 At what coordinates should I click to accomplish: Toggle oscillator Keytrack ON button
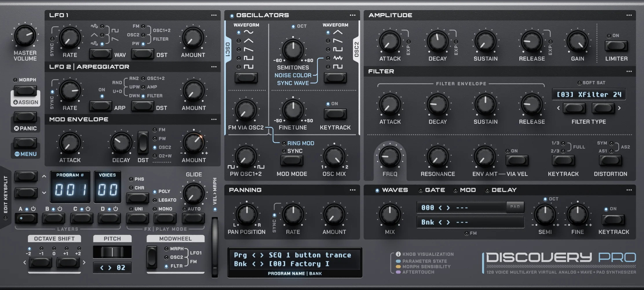point(335,114)
